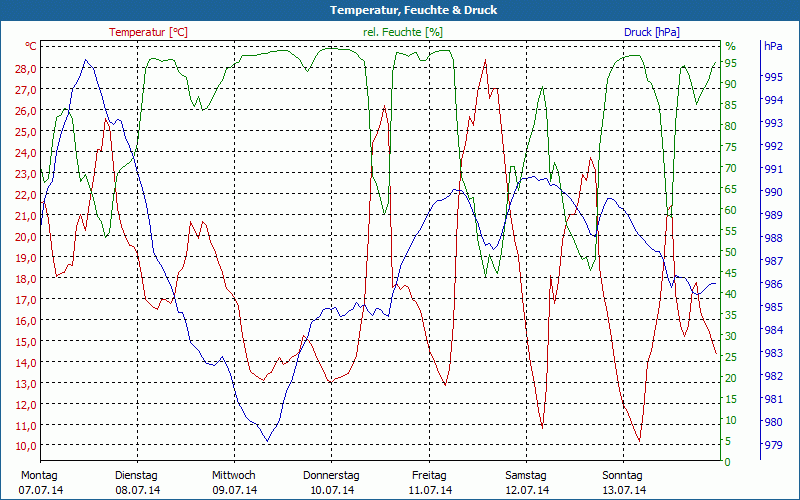Click the 'hPa' unit label on pressure axis
The height and width of the screenshot is (500, 800).
[773, 46]
